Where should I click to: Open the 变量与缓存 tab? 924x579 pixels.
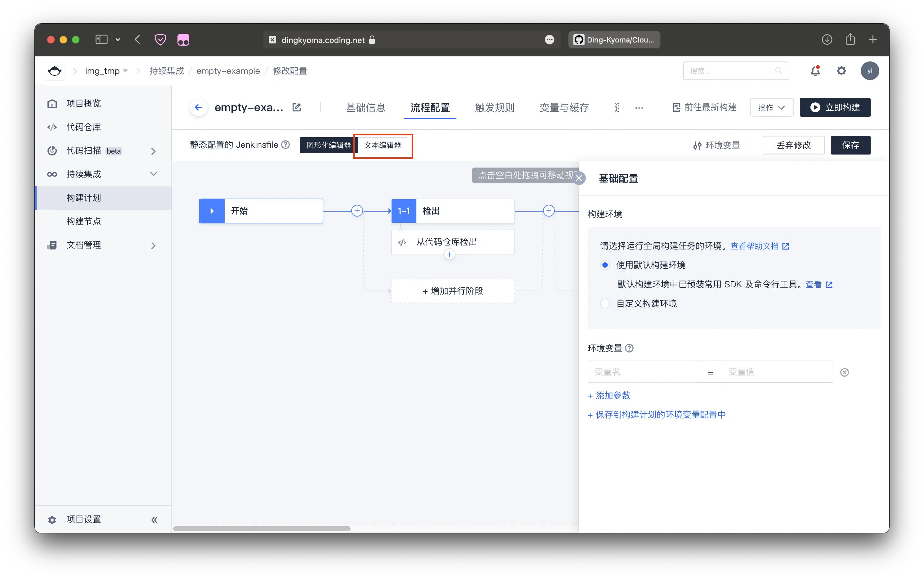tap(564, 108)
